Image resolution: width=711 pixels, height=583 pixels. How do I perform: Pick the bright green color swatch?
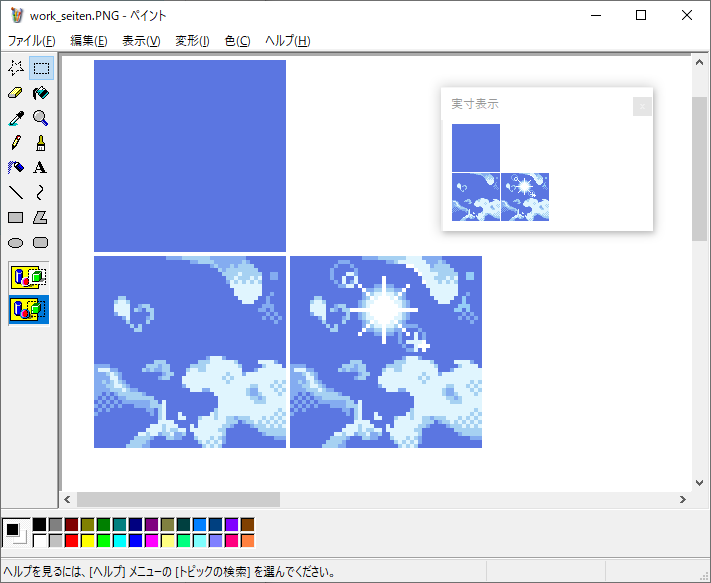103,540
